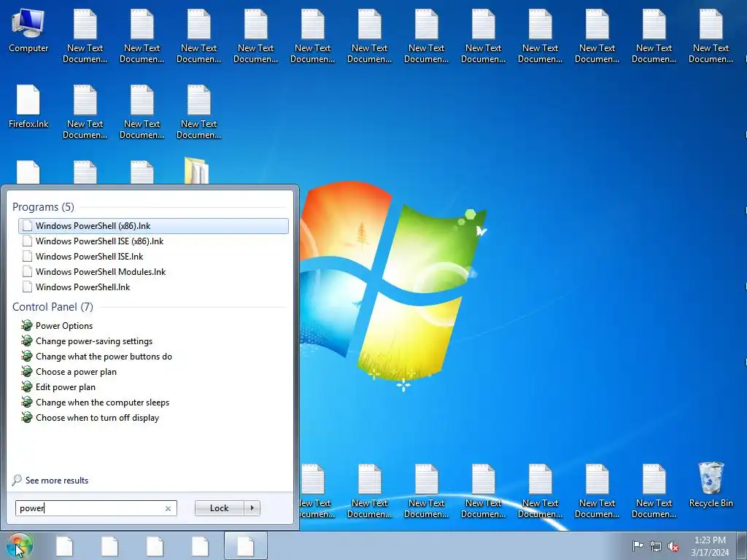Click the Show desktop button at taskbar end
The height and width of the screenshot is (560, 747).
coord(742,545)
